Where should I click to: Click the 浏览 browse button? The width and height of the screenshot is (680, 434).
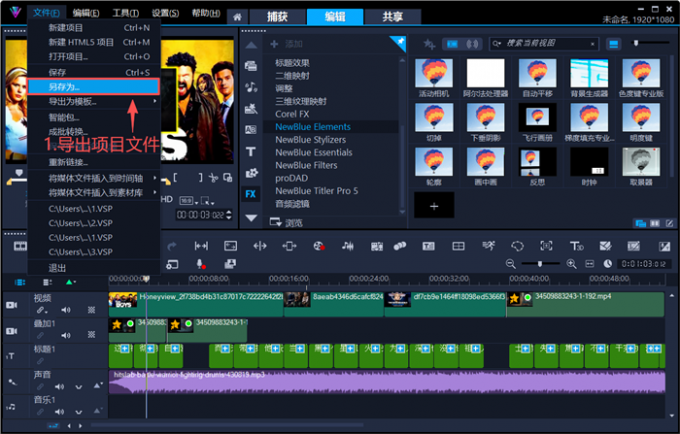286,223
